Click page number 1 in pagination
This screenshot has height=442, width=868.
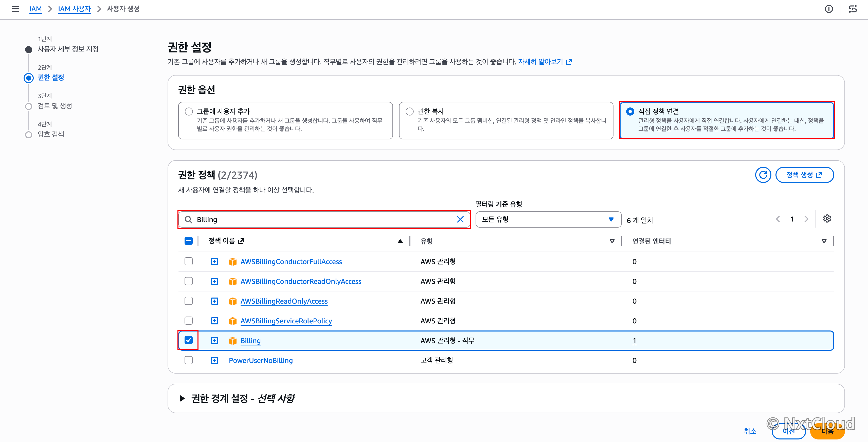[x=792, y=219]
